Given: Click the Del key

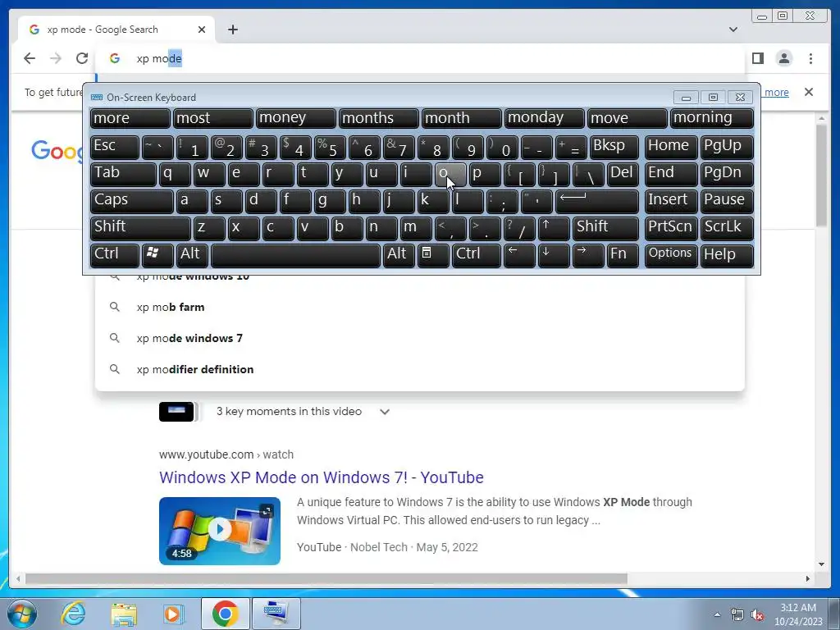Looking at the screenshot, I should point(623,175).
